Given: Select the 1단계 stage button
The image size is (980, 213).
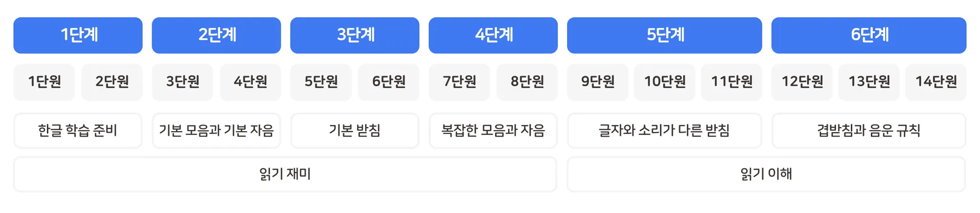Looking at the screenshot, I should click(x=78, y=35).
